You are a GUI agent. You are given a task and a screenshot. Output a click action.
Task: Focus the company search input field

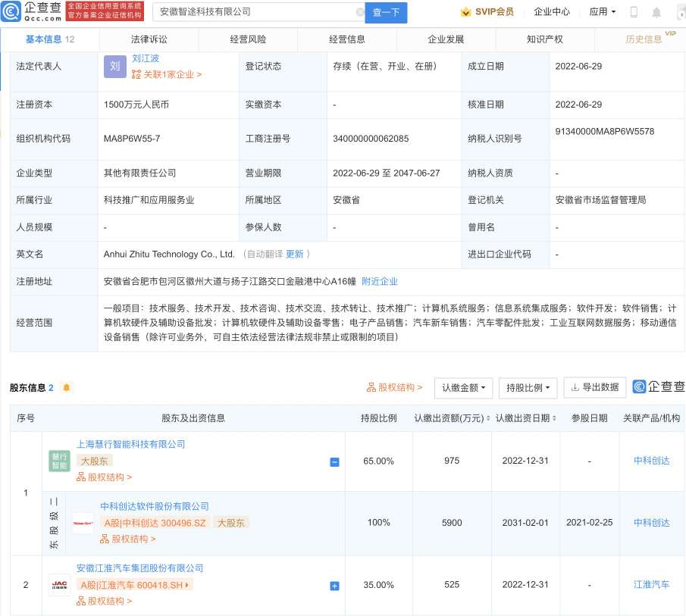coord(257,12)
